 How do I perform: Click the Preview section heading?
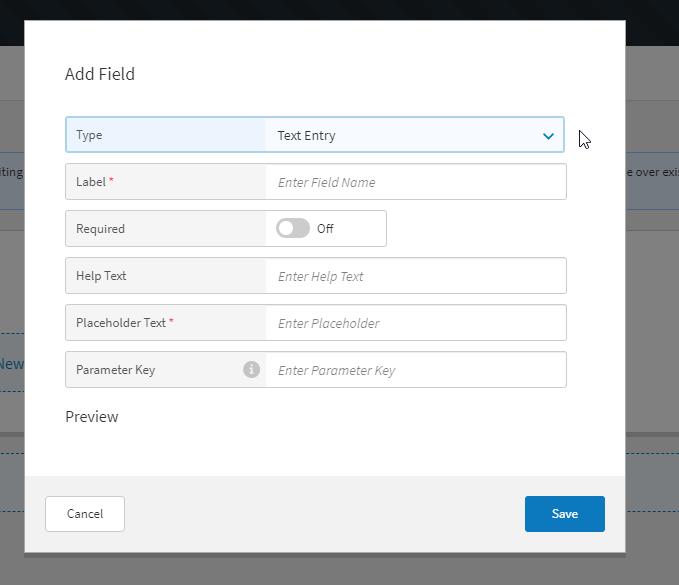(91, 417)
